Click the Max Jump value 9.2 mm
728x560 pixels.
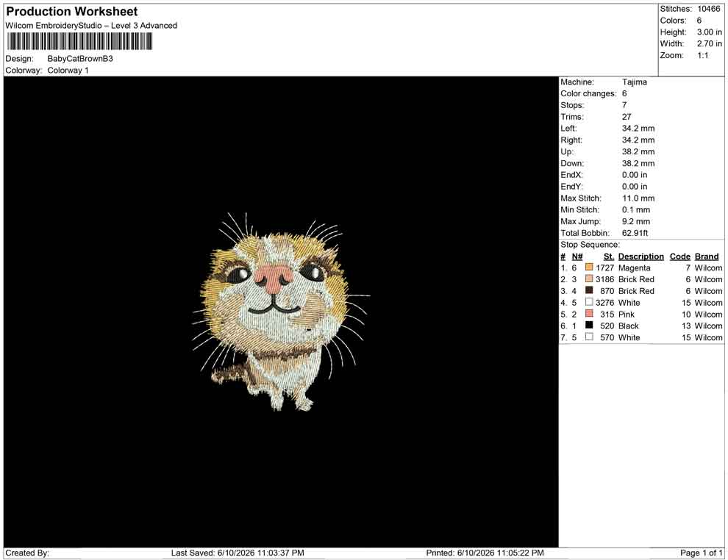(x=635, y=221)
